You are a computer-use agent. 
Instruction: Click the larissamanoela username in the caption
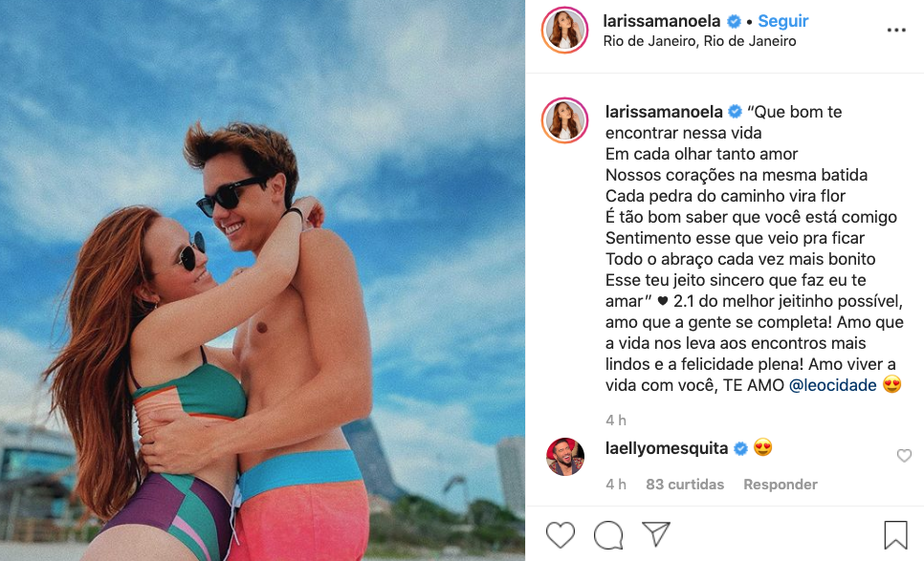pyautogui.click(x=664, y=112)
